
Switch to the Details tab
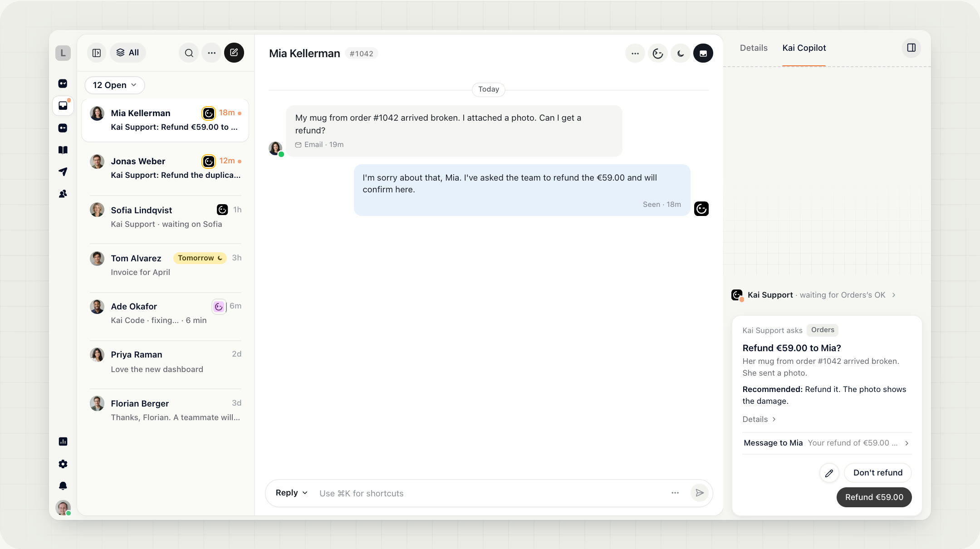pos(754,48)
